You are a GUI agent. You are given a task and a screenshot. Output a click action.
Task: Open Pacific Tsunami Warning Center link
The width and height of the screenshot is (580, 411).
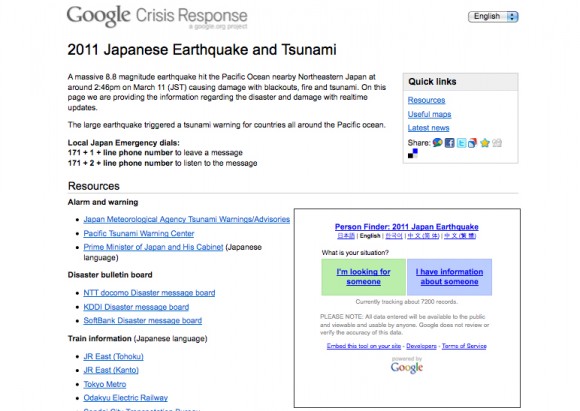(x=139, y=233)
